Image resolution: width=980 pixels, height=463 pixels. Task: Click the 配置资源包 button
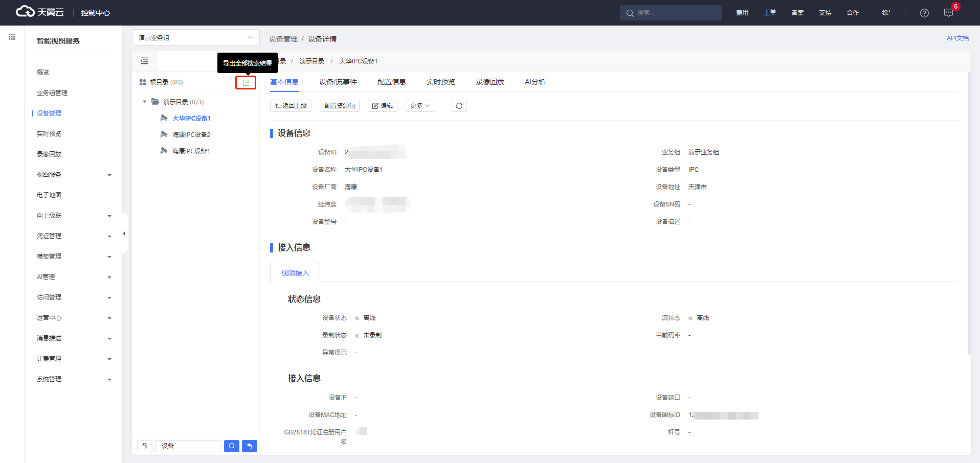(339, 106)
